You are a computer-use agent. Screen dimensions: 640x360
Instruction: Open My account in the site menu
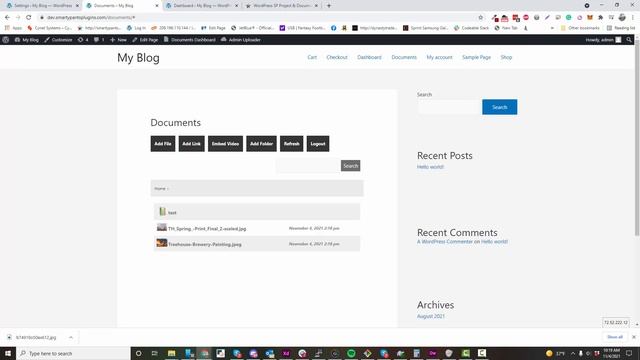pos(440,57)
